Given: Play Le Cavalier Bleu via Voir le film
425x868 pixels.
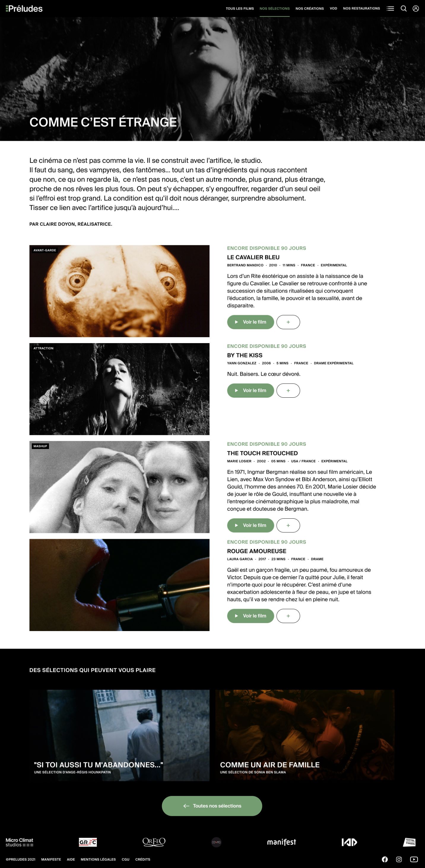Looking at the screenshot, I should click(x=250, y=322).
